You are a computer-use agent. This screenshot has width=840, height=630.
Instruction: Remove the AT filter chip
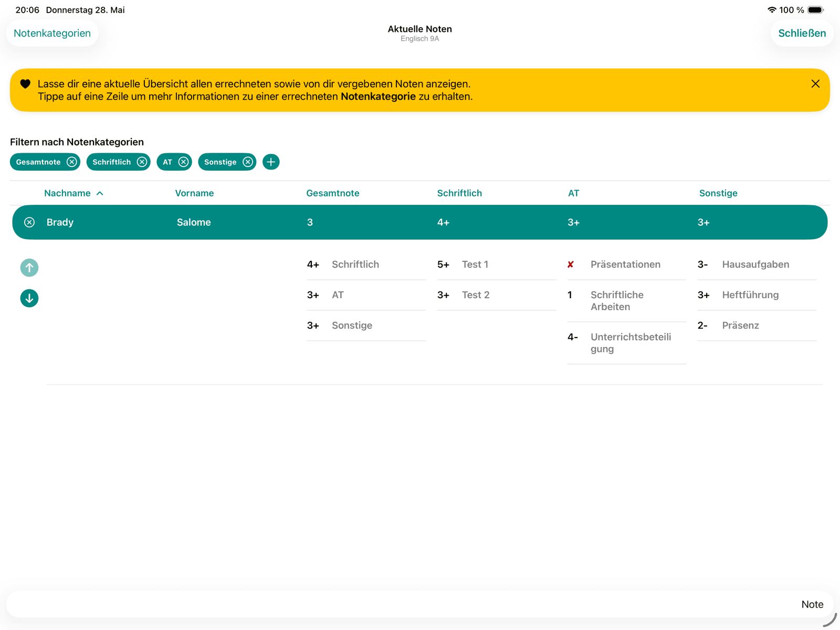(183, 162)
